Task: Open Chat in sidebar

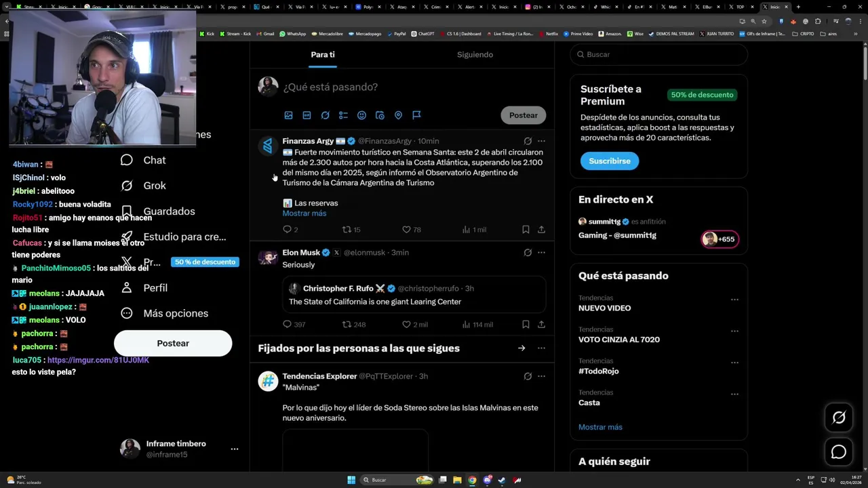Action: pyautogui.click(x=144, y=161)
